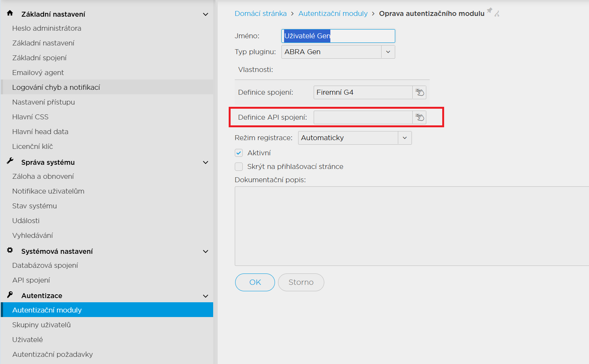Enable Skrýt na přihlašovací stránce checkbox
The image size is (589, 364).
pos(239,167)
